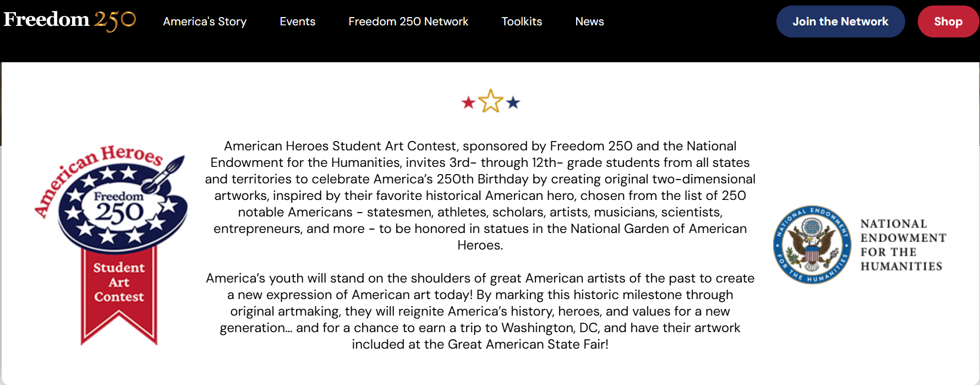Click the paragraph starting "America's youth will stand"
980x385 pixels.
pyautogui.click(x=480, y=311)
